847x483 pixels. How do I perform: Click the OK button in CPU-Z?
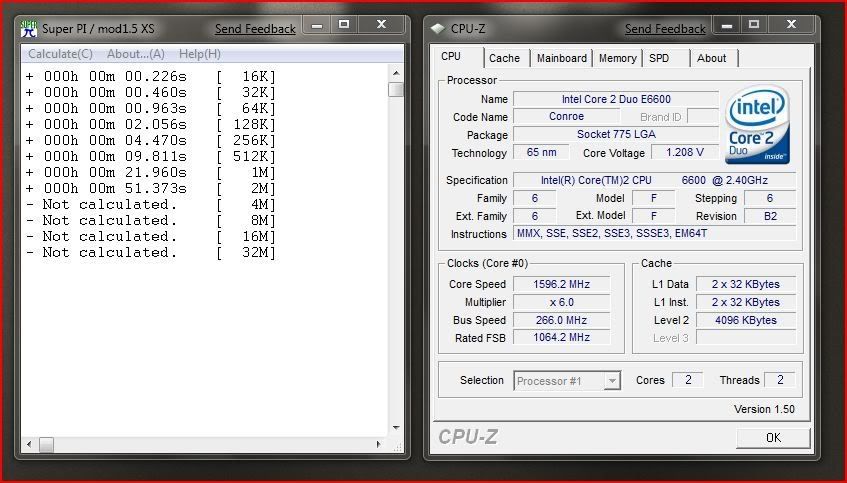[773, 438]
